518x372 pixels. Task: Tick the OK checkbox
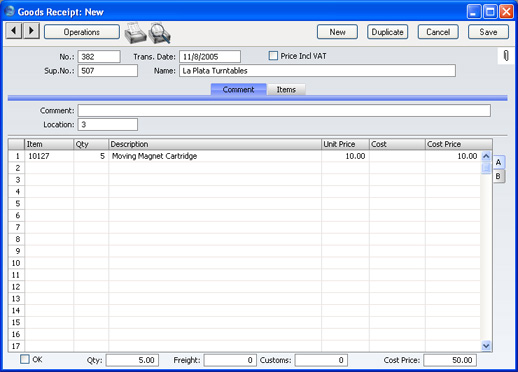[x=25, y=359]
